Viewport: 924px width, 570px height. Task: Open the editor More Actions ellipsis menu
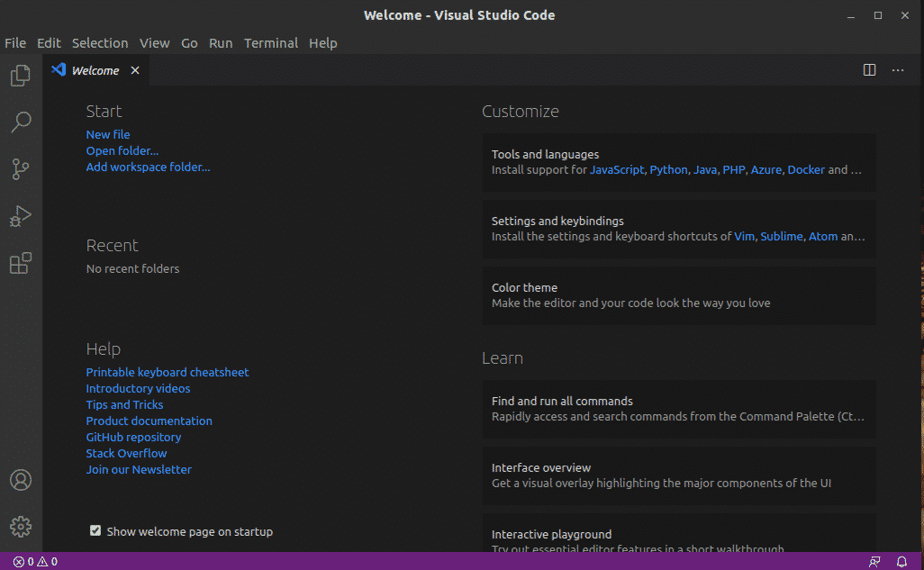(x=898, y=70)
